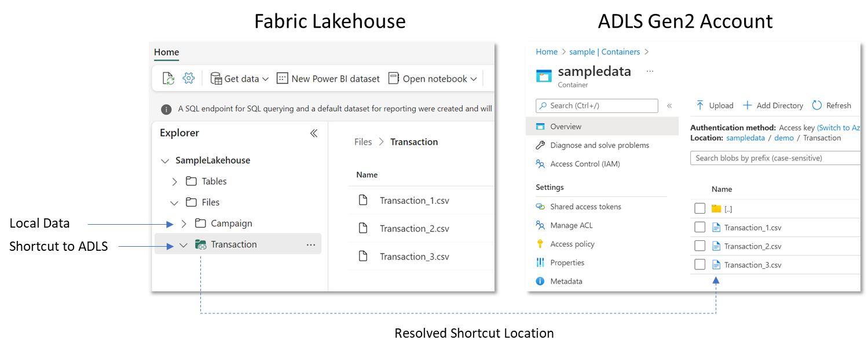Image resolution: width=868 pixels, height=351 pixels.
Task: Click sampledata in the Location path
Action: (x=745, y=138)
